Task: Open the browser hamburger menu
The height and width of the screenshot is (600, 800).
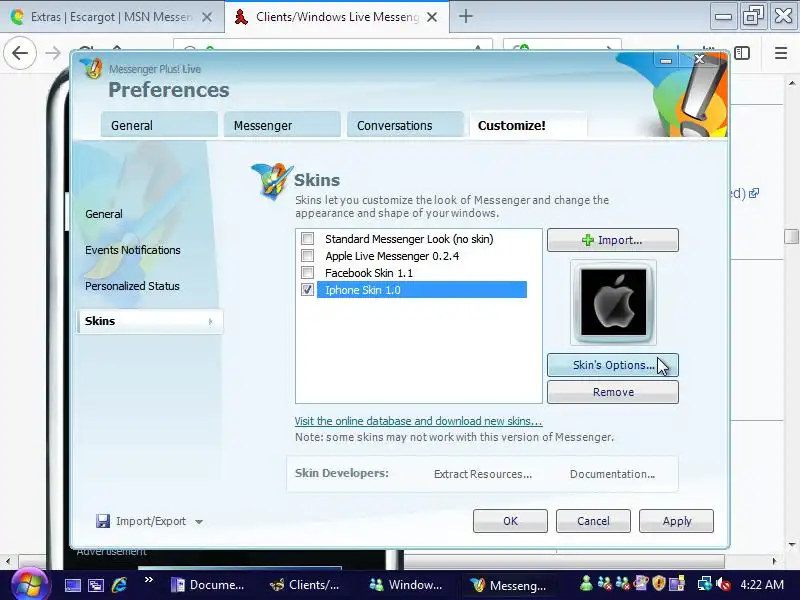Action: click(x=781, y=53)
